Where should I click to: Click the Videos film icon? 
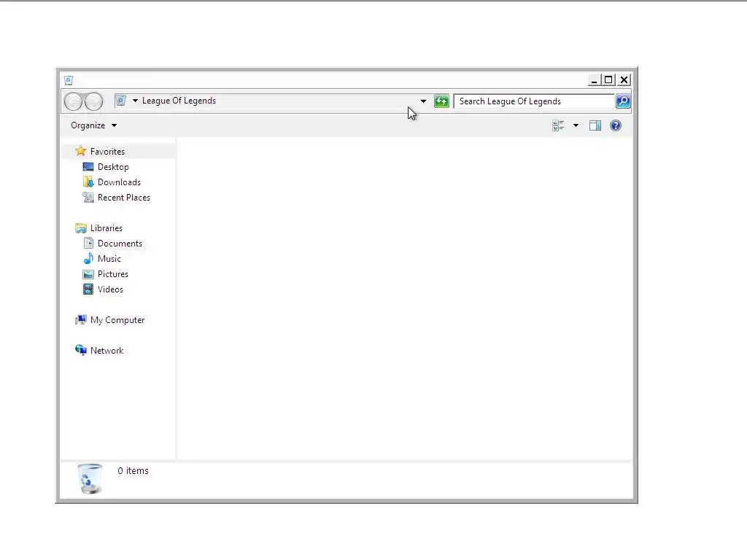click(88, 289)
